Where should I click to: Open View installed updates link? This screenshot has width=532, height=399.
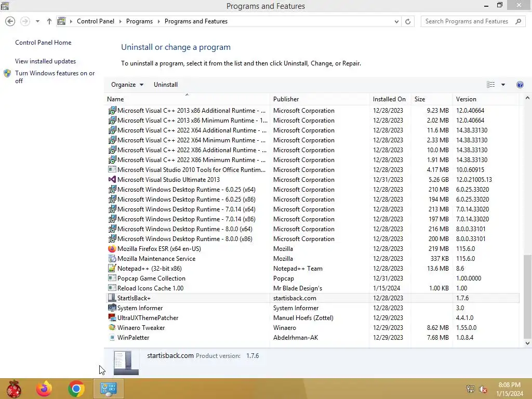[46, 61]
